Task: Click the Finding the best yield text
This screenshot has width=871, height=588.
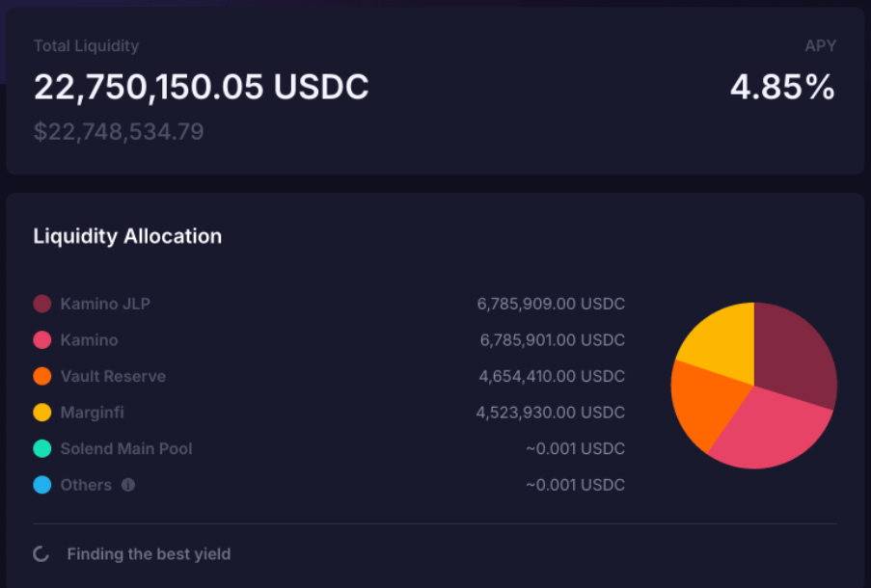Action: pos(149,554)
